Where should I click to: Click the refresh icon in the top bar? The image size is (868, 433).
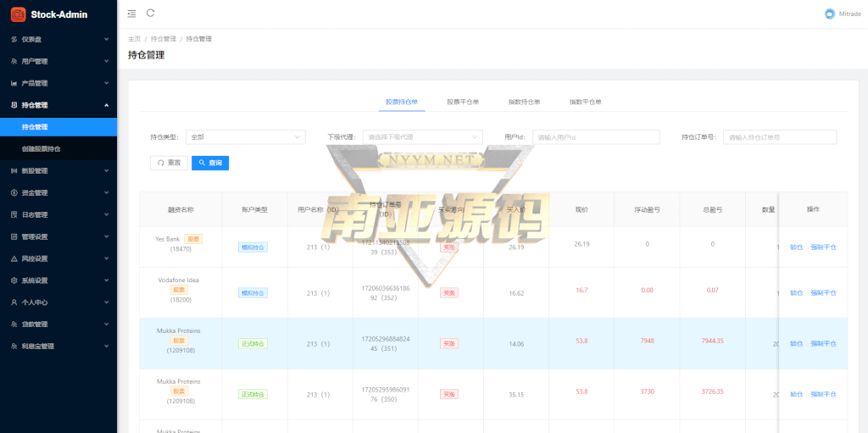point(151,14)
